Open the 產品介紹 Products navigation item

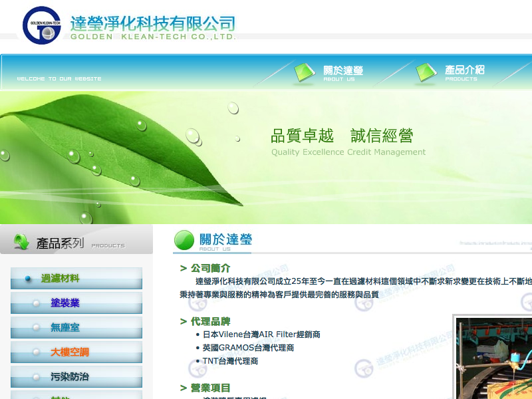click(x=464, y=72)
